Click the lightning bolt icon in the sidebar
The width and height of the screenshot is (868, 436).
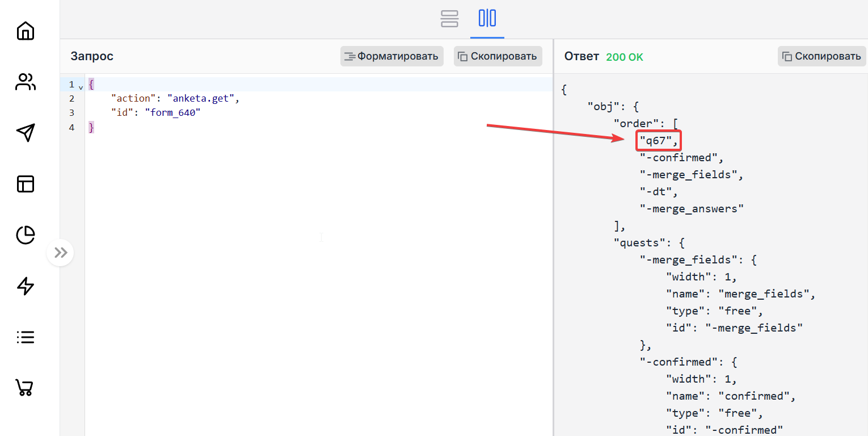coord(25,286)
